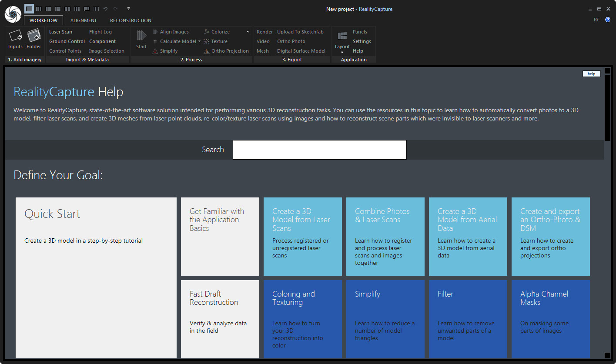
Task: Open Get Familiar with the Application Basics tile
Action: click(x=220, y=237)
